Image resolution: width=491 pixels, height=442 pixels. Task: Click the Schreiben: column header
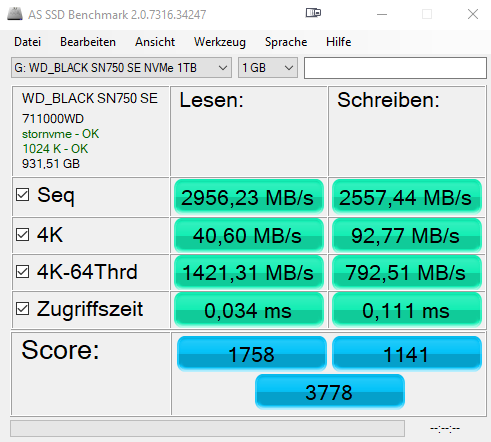pyautogui.click(x=388, y=100)
